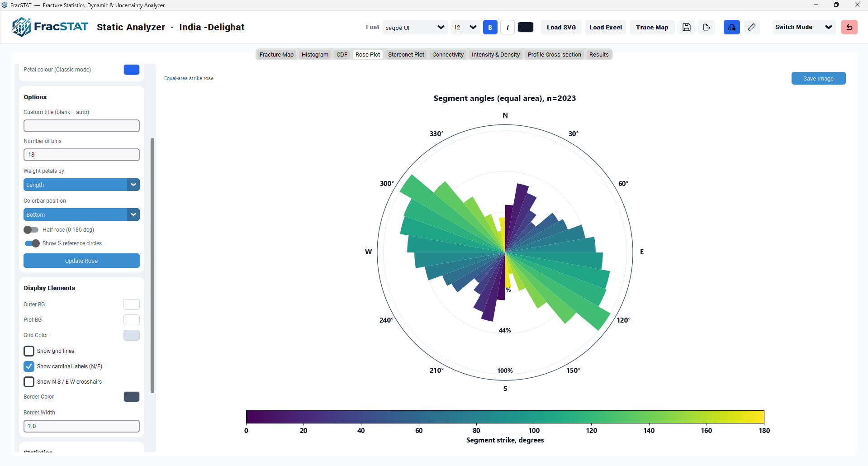Open Profile Cross-section tab
The image size is (868, 466).
[555, 54]
